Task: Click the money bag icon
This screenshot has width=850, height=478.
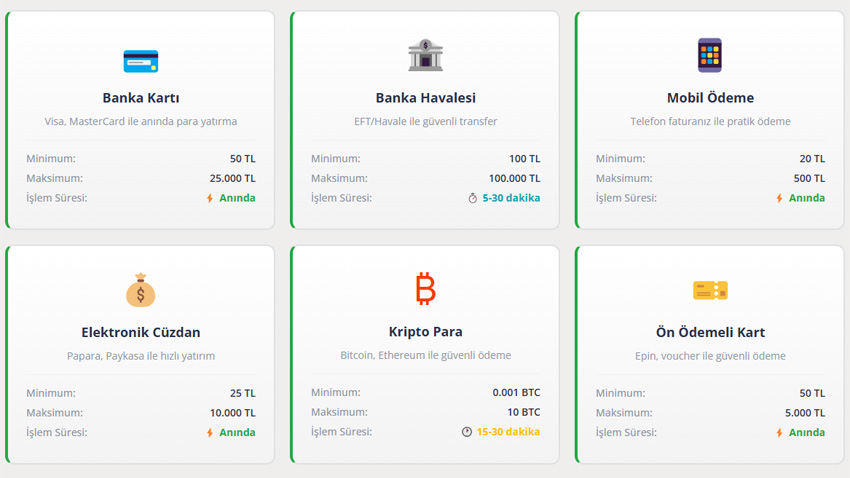Action: pos(141,290)
